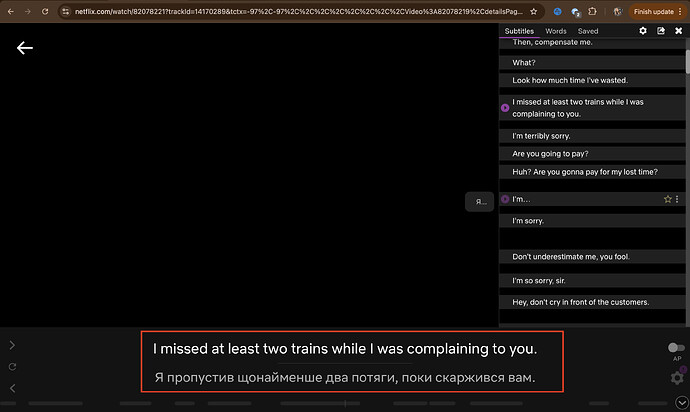The width and height of the screenshot is (690, 412).
Task: Click the netflix.com address bar
Action: (298, 11)
